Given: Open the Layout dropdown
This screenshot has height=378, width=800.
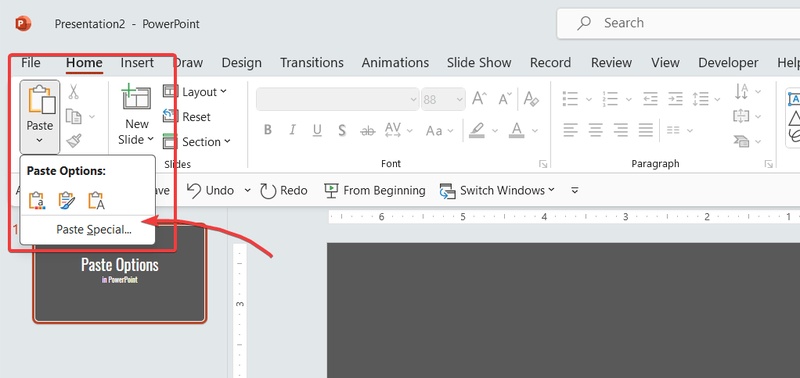Looking at the screenshot, I should pyautogui.click(x=194, y=92).
